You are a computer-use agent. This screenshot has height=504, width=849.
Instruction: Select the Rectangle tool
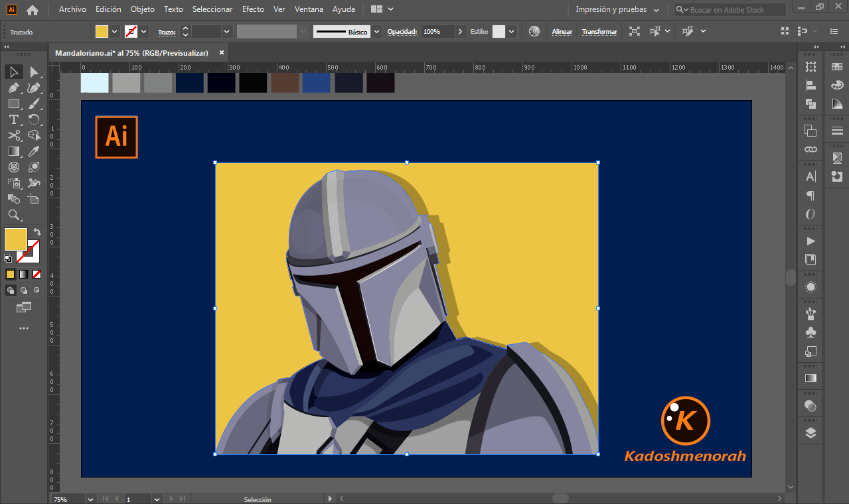(x=14, y=104)
